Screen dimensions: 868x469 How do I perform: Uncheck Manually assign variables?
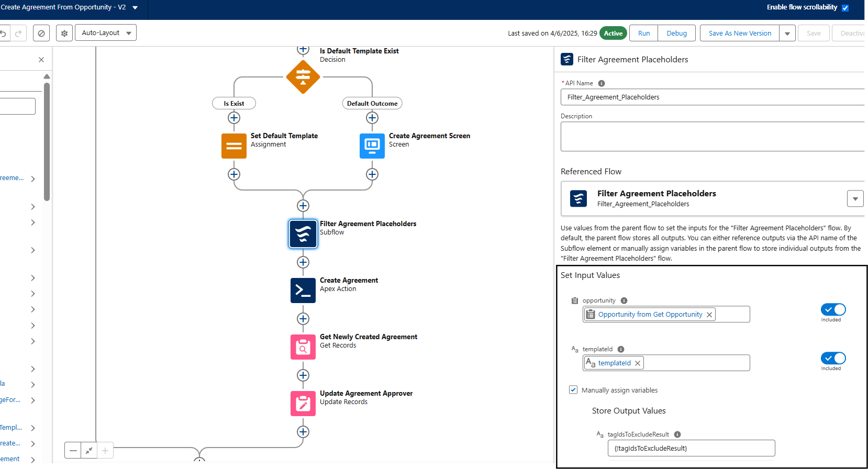coord(573,390)
